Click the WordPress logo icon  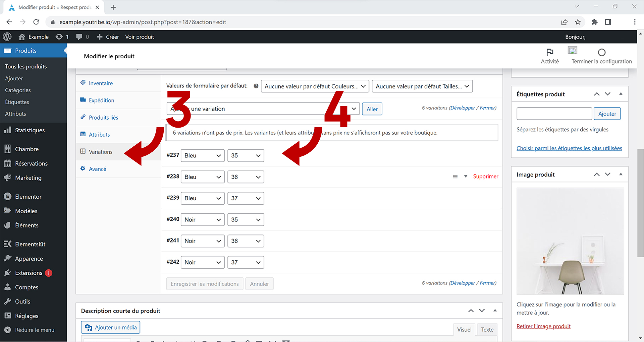click(7, 37)
